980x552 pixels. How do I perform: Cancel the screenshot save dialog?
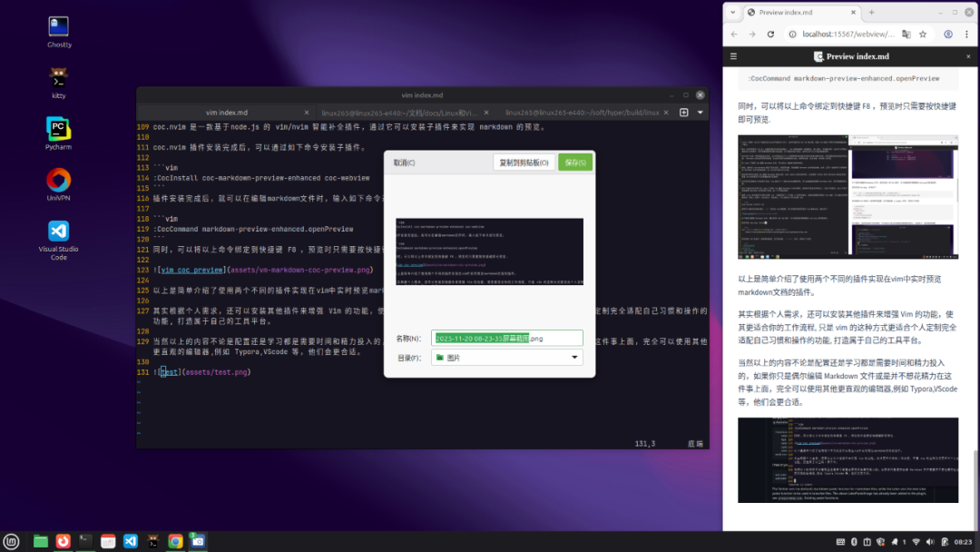[x=405, y=163]
